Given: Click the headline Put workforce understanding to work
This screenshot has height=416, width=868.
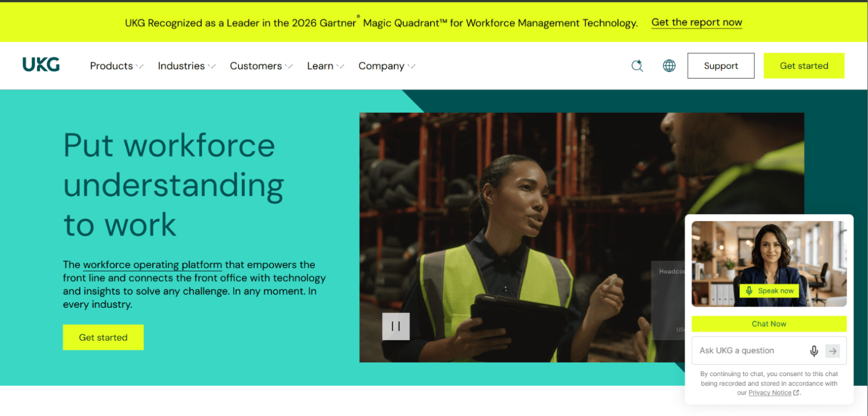Looking at the screenshot, I should 174,185.
